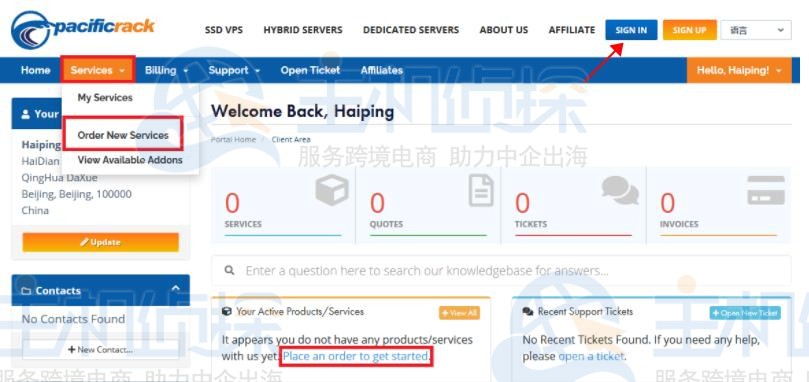Expand the Support dropdown menu
The width and height of the screenshot is (809, 382).
[x=234, y=70]
